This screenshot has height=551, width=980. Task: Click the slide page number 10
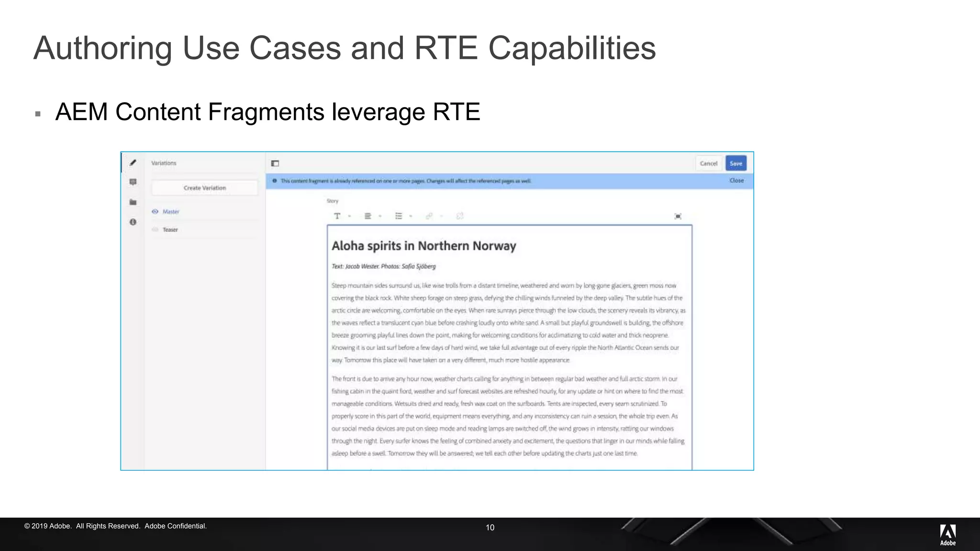(x=490, y=528)
